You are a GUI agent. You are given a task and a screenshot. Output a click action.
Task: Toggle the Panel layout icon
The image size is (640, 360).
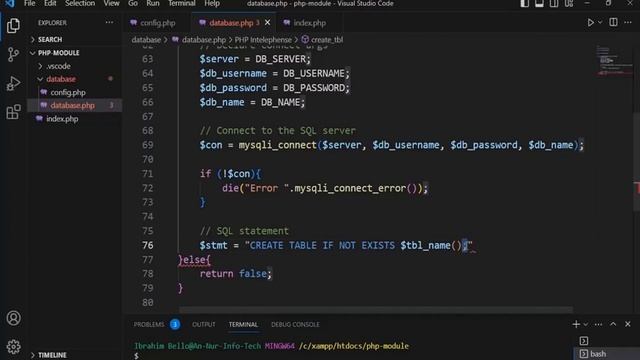point(539,4)
